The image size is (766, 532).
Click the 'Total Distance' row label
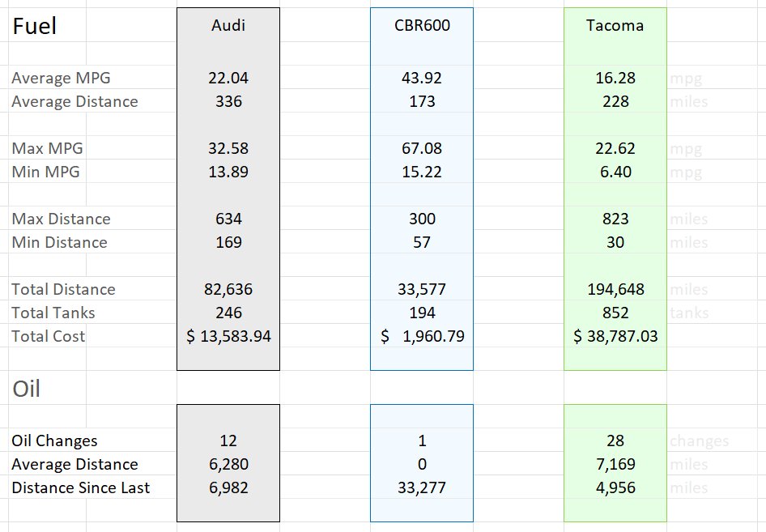(x=63, y=289)
